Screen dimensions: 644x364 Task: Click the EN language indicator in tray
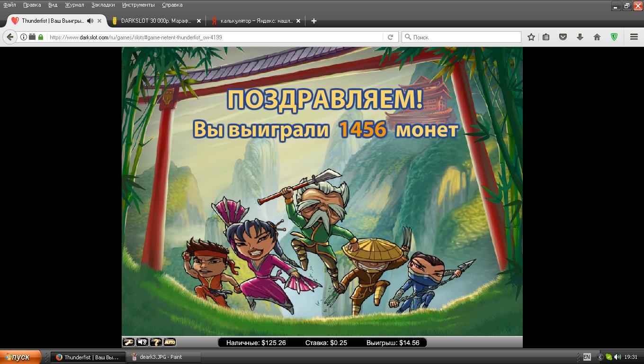click(x=587, y=357)
